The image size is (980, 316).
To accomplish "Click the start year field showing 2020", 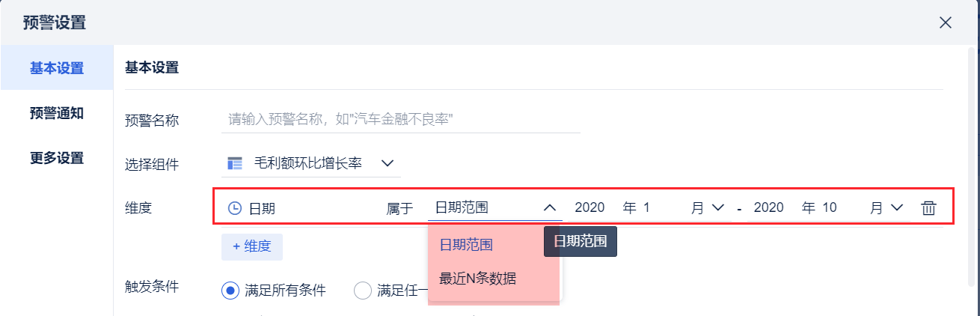I will click(589, 207).
